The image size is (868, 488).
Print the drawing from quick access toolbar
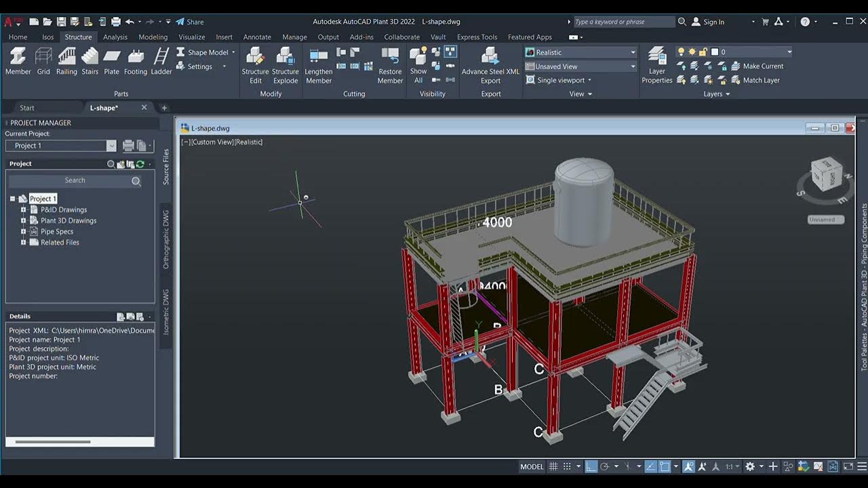(116, 22)
